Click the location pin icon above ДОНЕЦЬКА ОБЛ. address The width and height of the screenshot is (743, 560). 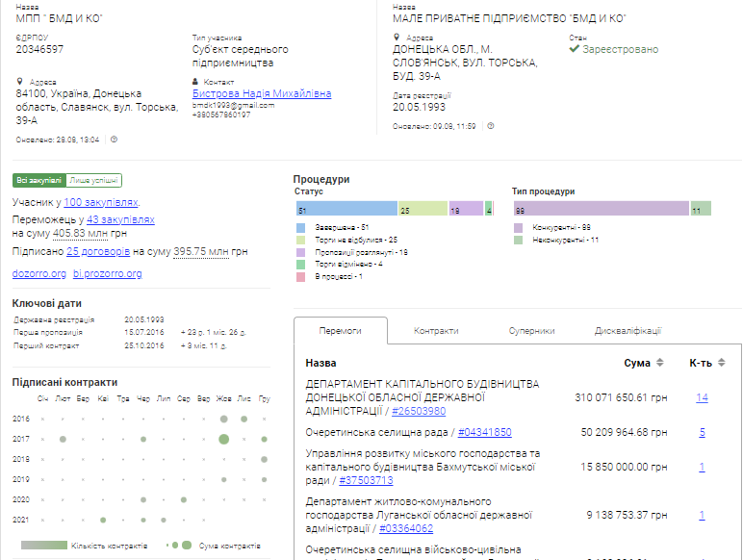pyautogui.click(x=397, y=37)
